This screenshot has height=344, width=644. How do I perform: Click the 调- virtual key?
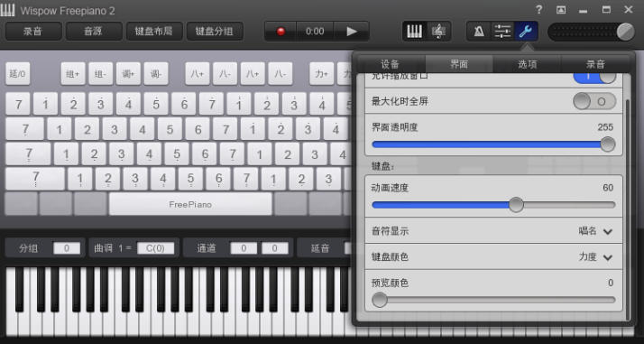156,74
